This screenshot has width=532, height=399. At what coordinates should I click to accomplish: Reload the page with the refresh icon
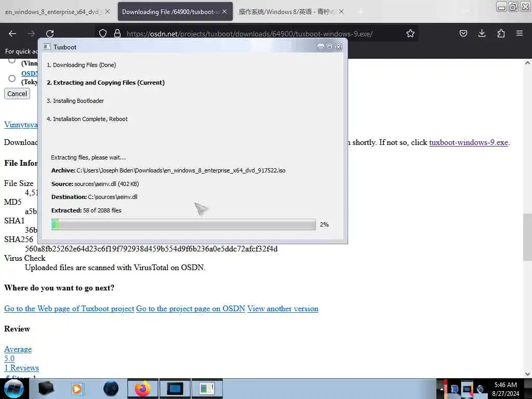(50, 34)
